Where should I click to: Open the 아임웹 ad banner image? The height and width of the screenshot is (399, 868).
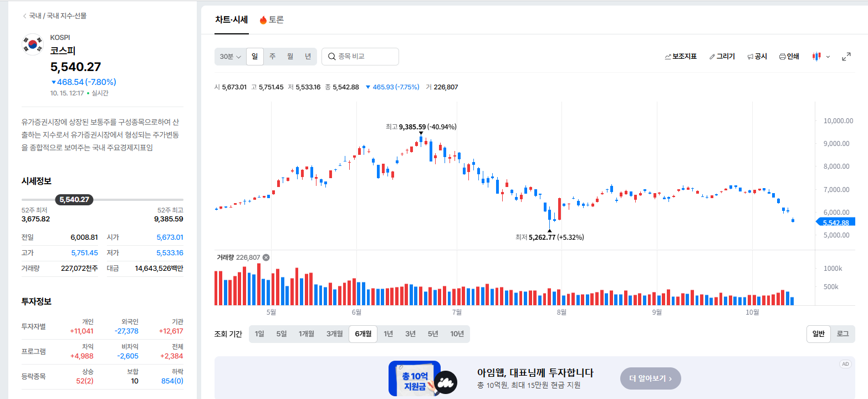tap(423, 378)
